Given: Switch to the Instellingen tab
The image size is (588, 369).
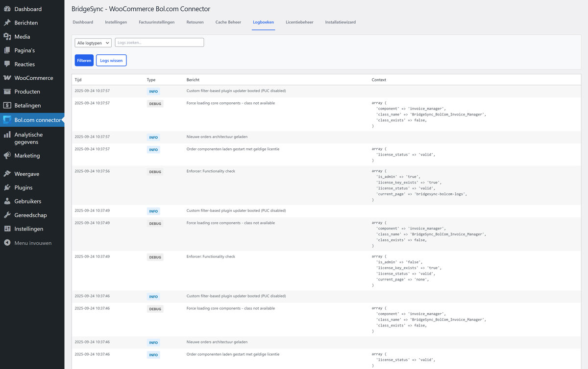Looking at the screenshot, I should pos(116,22).
